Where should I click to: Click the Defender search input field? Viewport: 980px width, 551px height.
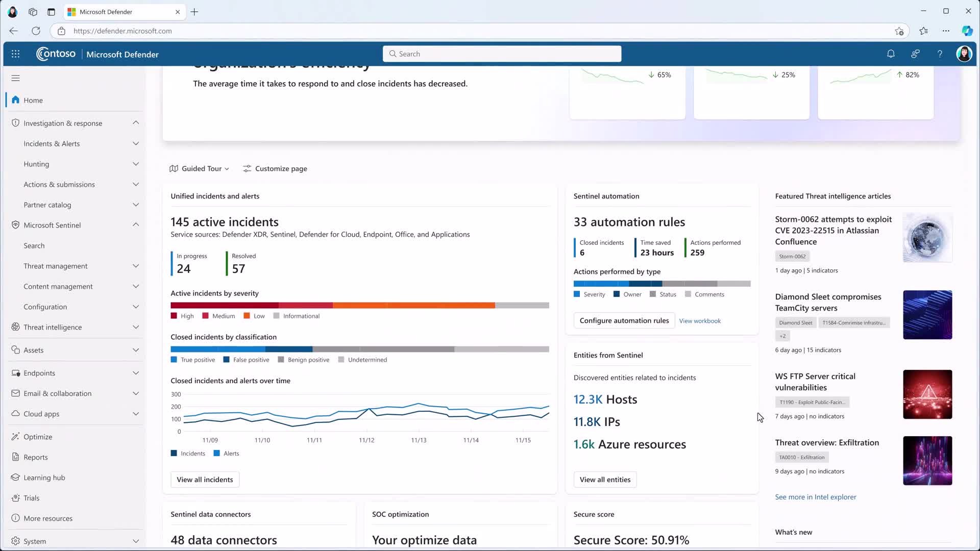pyautogui.click(x=502, y=54)
